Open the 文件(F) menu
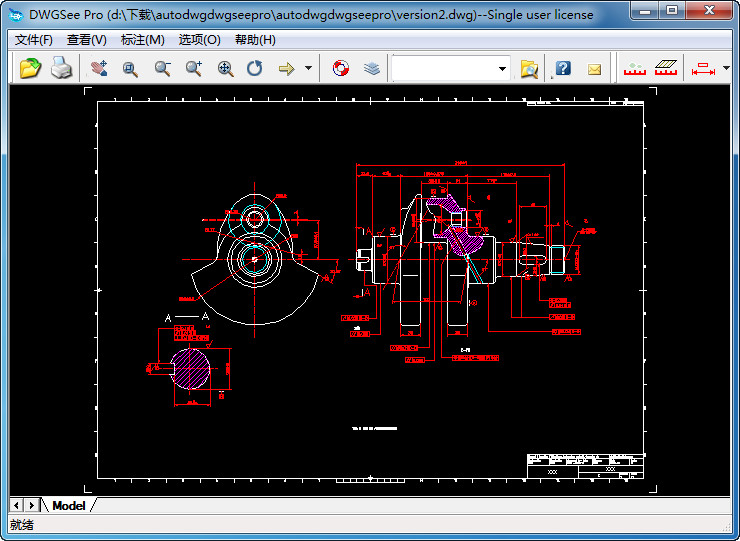 coord(34,40)
